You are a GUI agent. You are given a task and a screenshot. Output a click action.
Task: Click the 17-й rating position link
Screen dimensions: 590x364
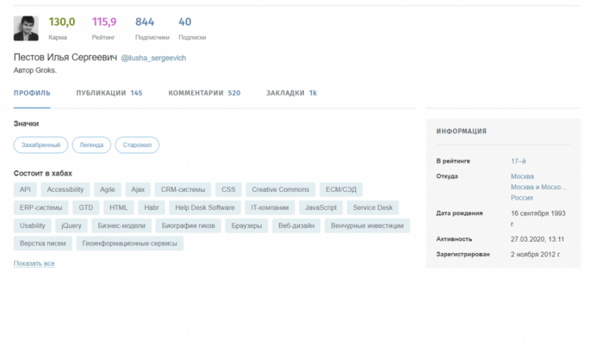[x=518, y=161]
